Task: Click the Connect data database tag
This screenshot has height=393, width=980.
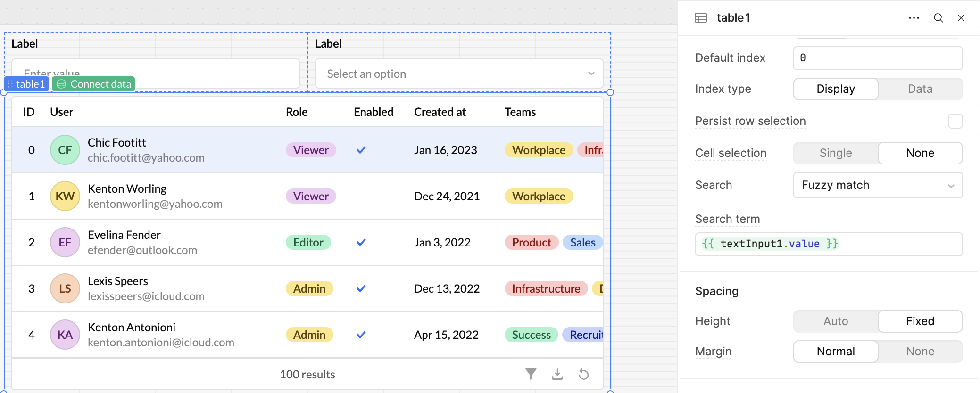Action: 93,84
